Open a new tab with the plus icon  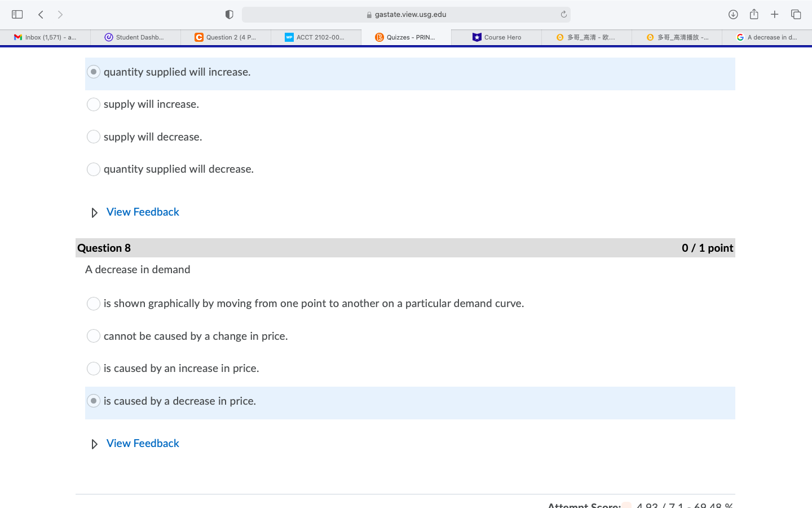pos(775,14)
